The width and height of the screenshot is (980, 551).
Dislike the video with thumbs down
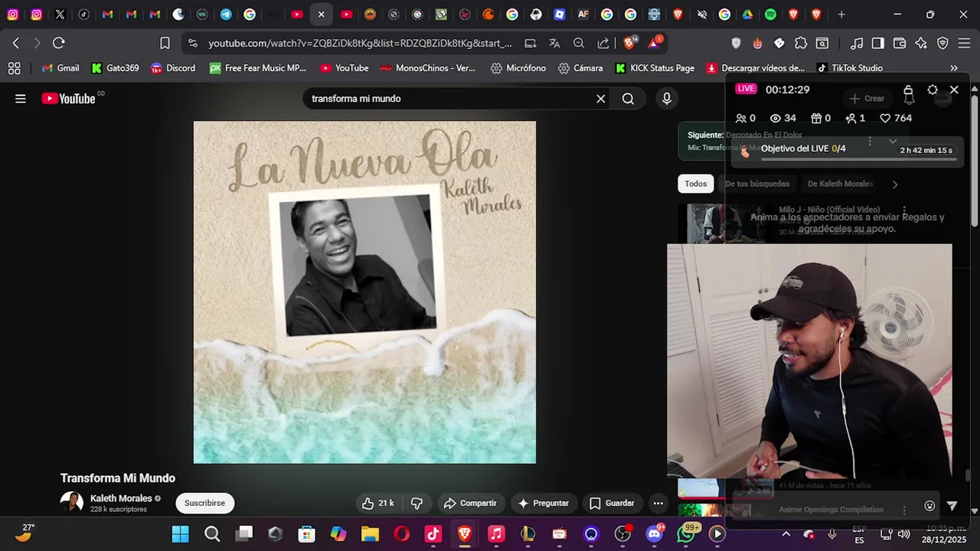[416, 503]
